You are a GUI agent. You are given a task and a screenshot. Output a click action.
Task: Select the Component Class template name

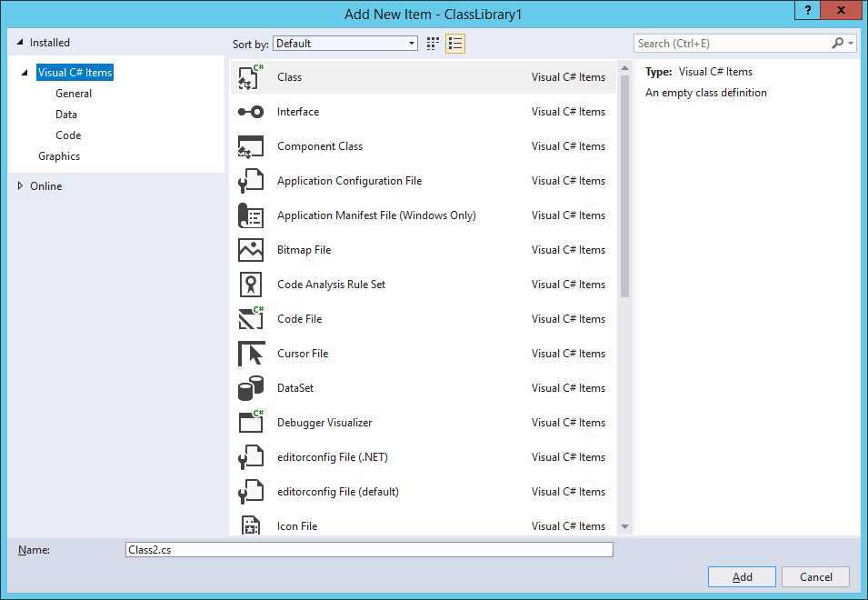pos(320,146)
